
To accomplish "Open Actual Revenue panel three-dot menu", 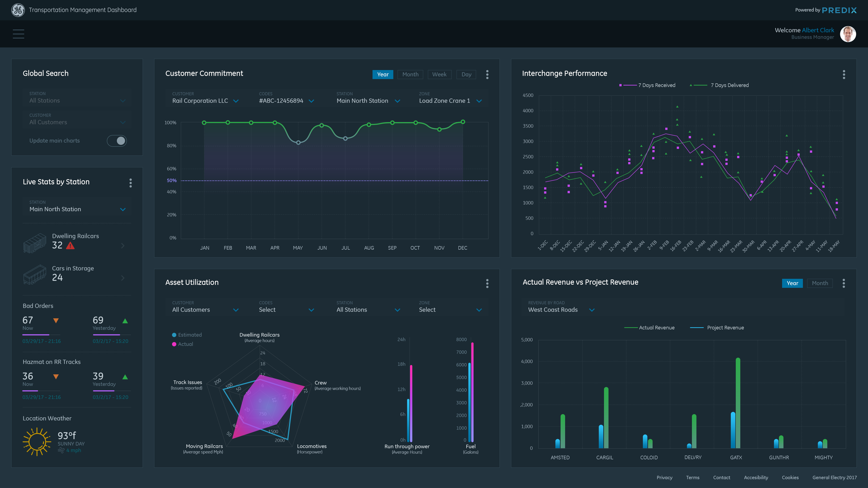I will point(843,283).
